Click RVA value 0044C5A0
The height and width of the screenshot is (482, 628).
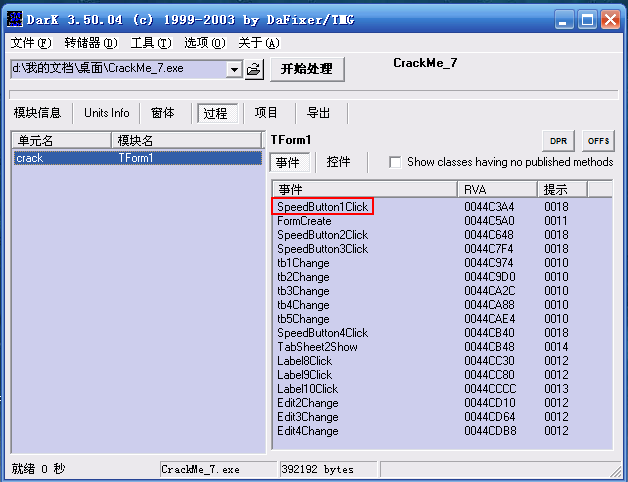point(489,221)
